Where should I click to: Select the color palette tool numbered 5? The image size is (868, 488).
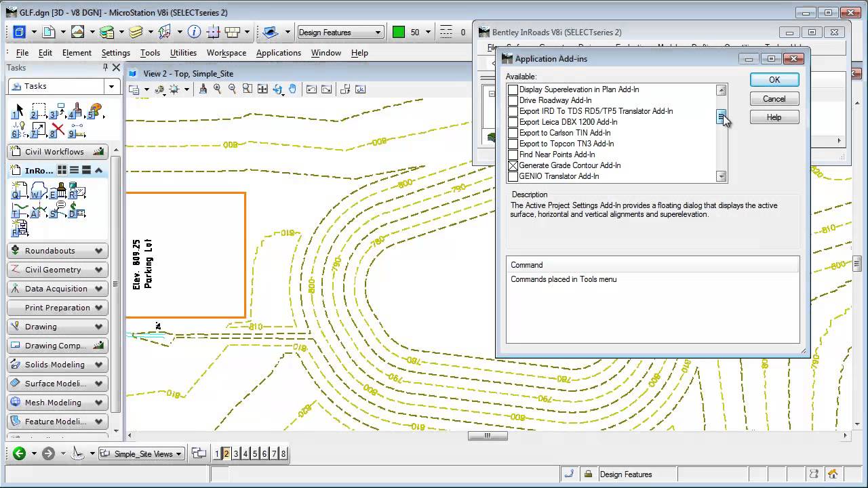(x=95, y=112)
